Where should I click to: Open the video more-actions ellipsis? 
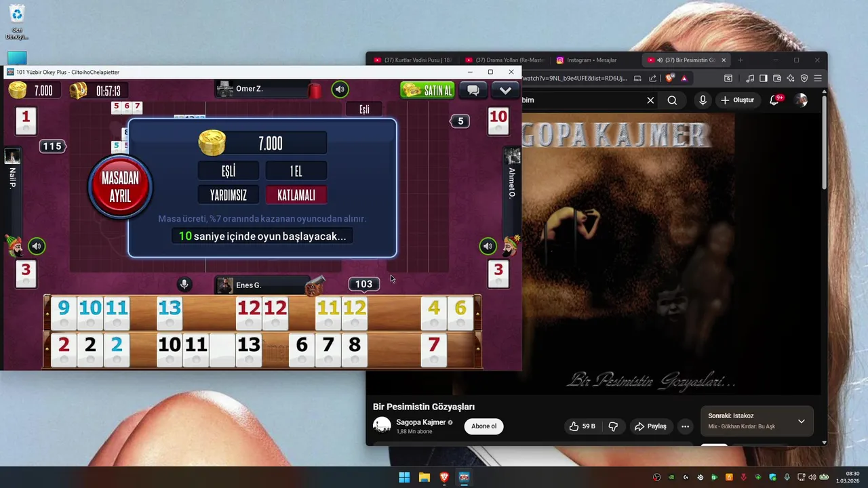(x=686, y=426)
